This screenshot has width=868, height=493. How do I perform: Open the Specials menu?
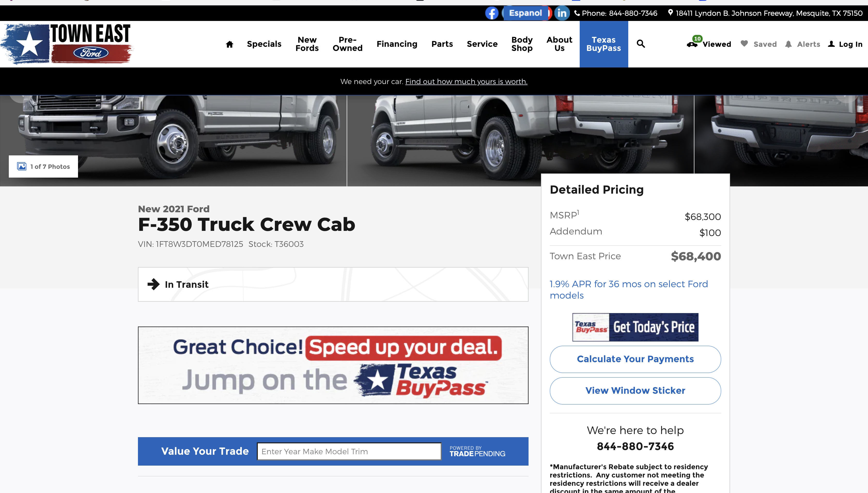point(264,44)
